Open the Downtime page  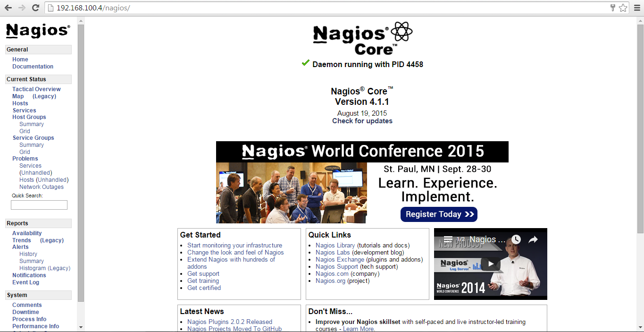coord(25,312)
